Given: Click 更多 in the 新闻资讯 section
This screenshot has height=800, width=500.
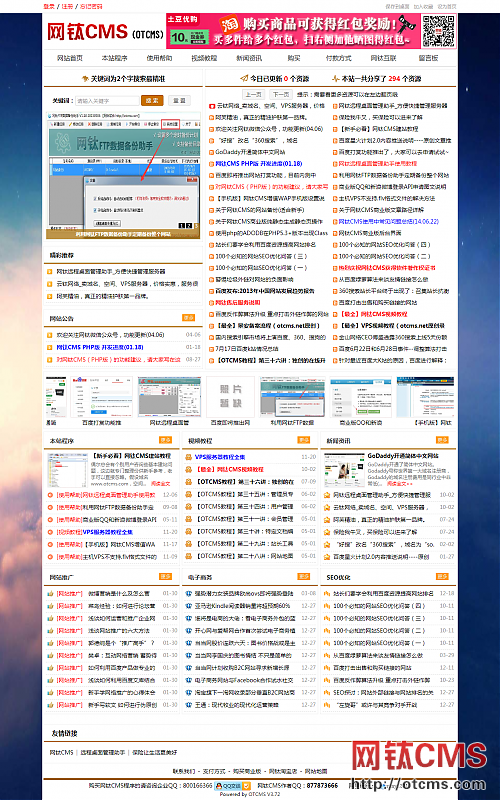Looking at the screenshot, I should [x=442, y=440].
